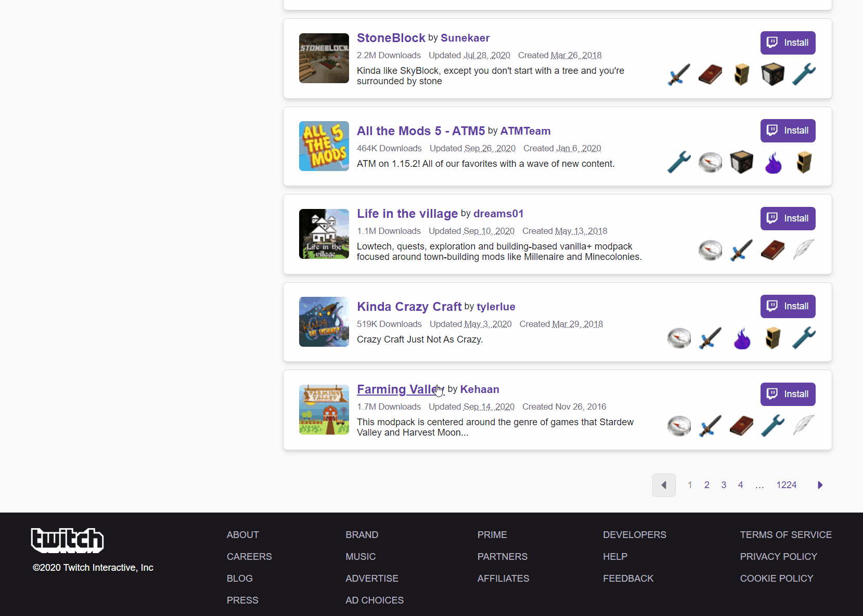Click sword icon in Life in the village row

click(x=741, y=250)
